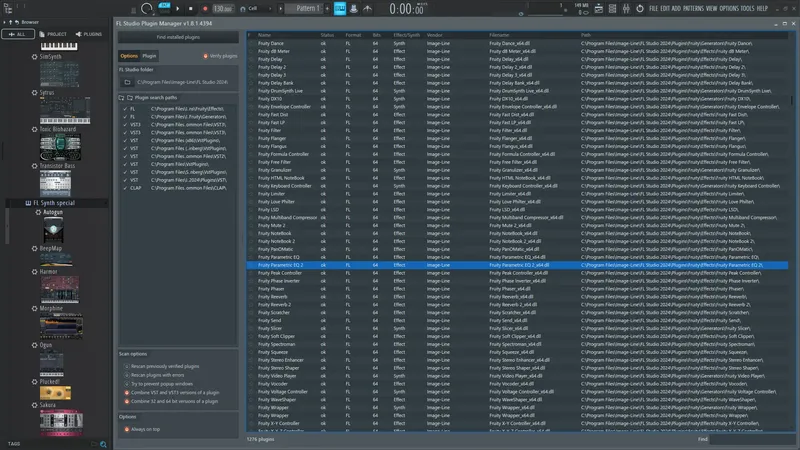Uncheck the CLAP search path checkbox

point(125,188)
